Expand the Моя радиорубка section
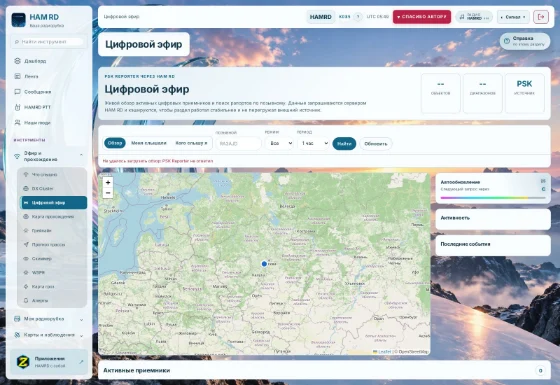This screenshot has width=560, height=385. [81, 320]
